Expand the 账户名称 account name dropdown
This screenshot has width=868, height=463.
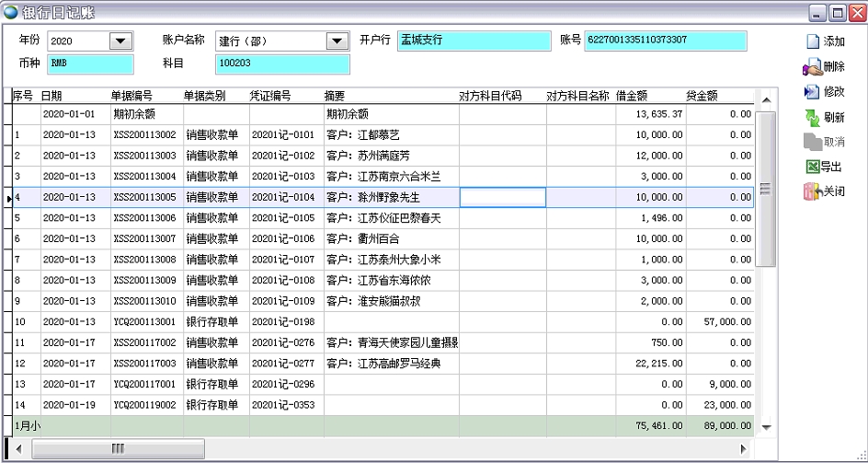[x=337, y=41]
